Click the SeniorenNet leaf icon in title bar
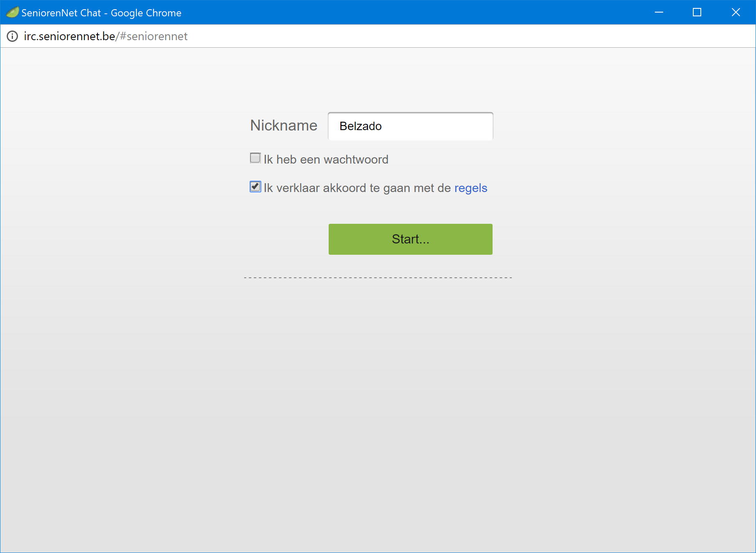Viewport: 756px width, 553px height. (12, 13)
